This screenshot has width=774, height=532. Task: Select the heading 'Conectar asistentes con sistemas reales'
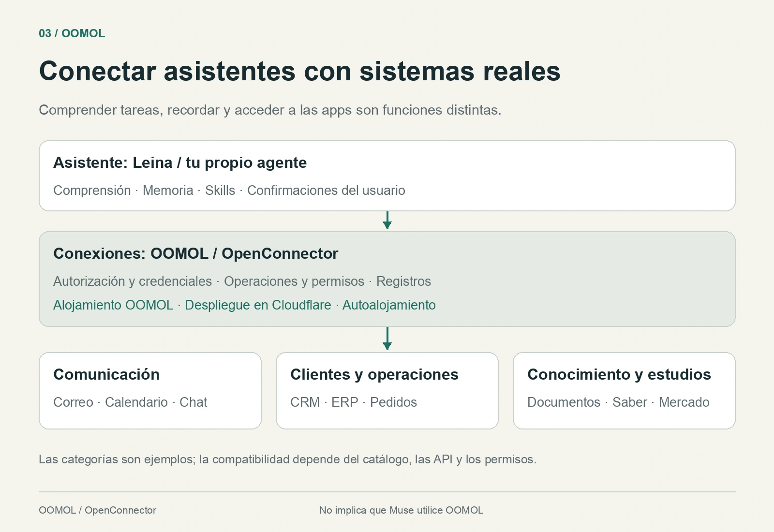pyautogui.click(x=299, y=71)
